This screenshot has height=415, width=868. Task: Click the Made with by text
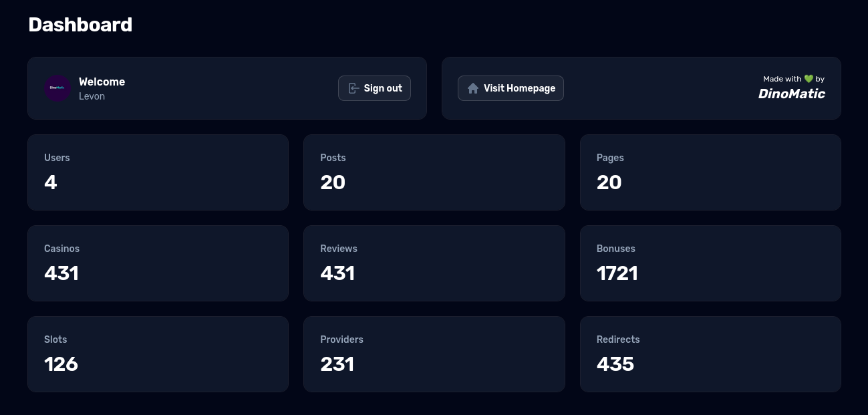click(794, 79)
